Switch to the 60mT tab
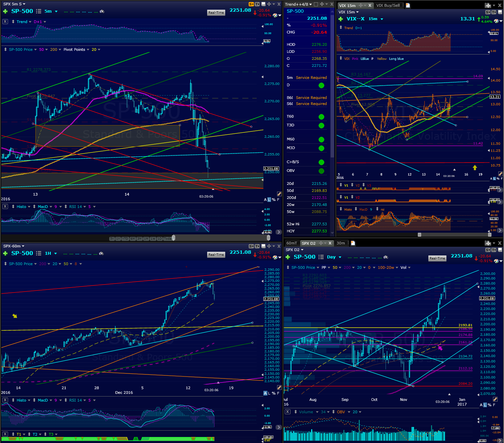The height and width of the screenshot is (443, 504). click(x=291, y=243)
